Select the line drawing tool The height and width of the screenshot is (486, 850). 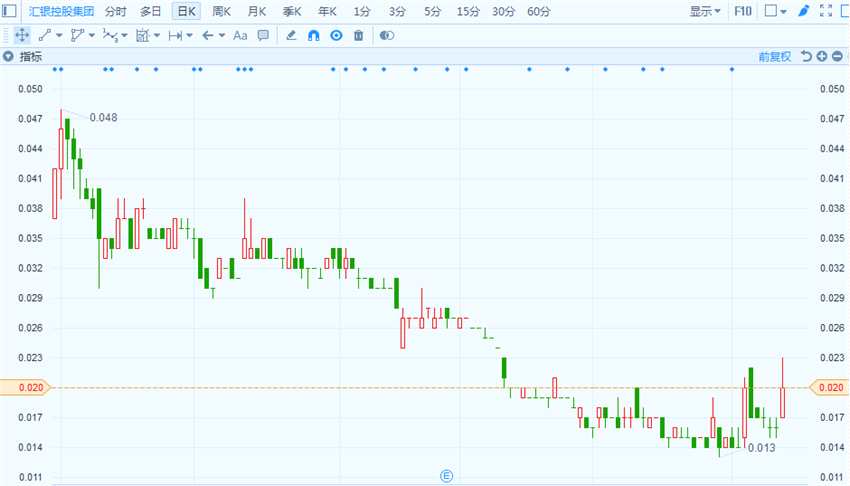click(x=45, y=36)
